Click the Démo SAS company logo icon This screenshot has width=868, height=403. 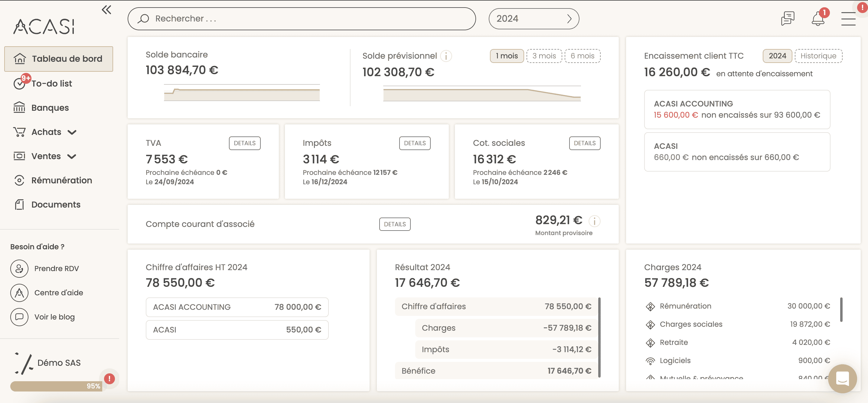[24, 364]
